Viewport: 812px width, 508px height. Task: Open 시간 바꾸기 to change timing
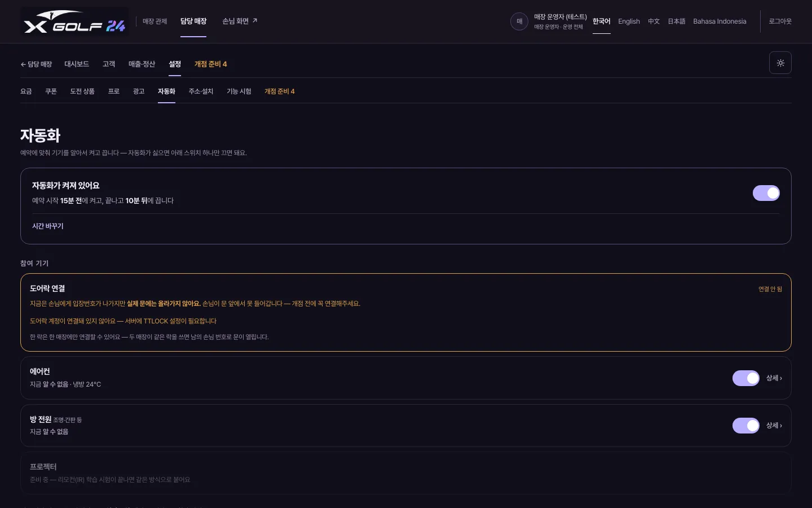[x=48, y=226]
